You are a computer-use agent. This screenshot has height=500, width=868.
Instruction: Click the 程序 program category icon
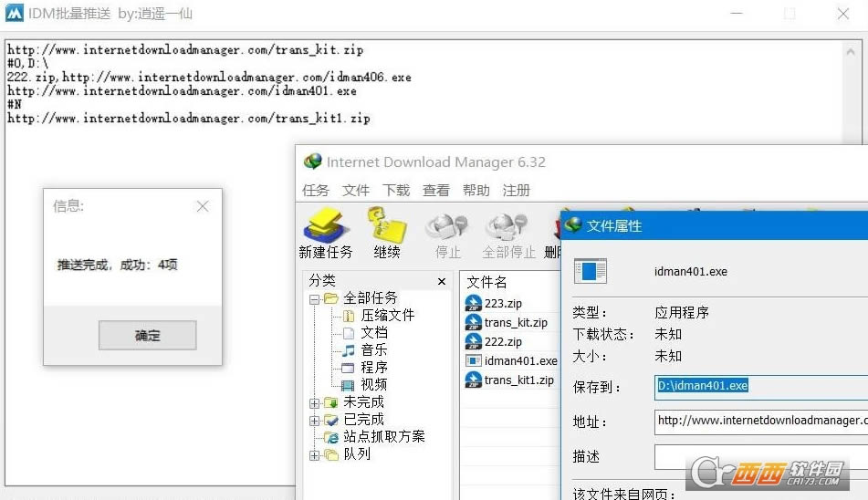(x=348, y=368)
